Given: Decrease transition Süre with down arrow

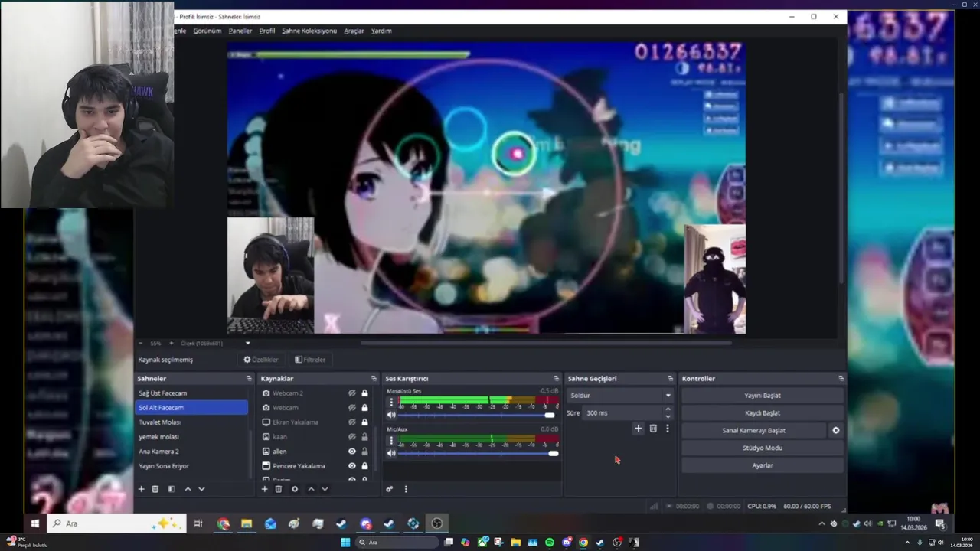Looking at the screenshot, I should coord(668,416).
